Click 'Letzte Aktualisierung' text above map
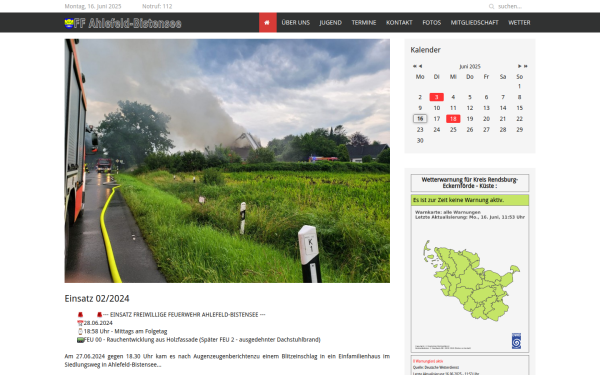Screen dimensions: 600x375 coord(470,217)
